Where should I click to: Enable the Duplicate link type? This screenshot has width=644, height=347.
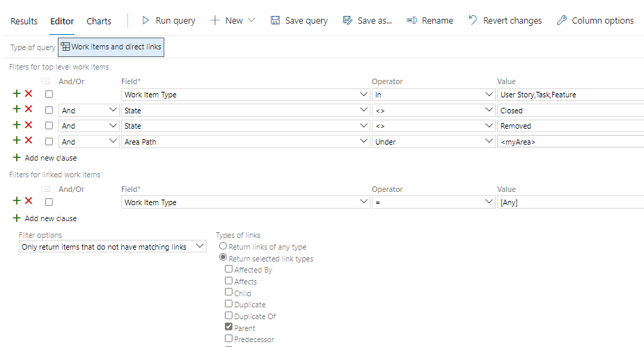[229, 303]
